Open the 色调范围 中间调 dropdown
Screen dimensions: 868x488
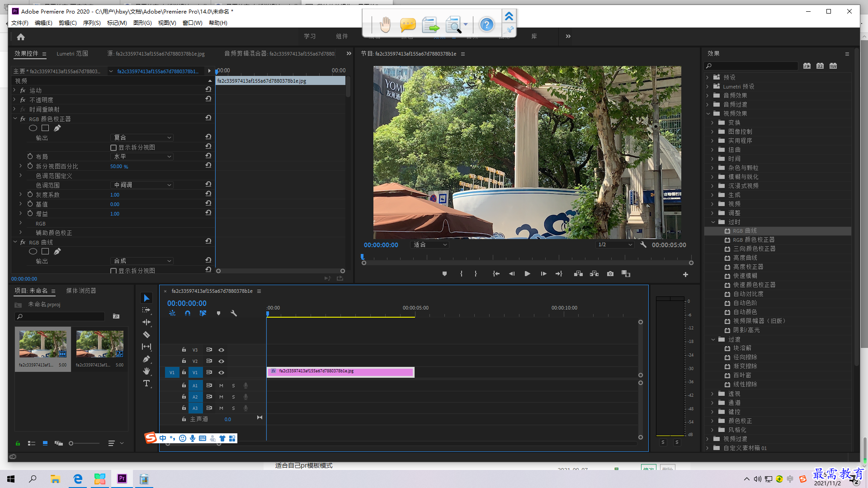click(142, 185)
